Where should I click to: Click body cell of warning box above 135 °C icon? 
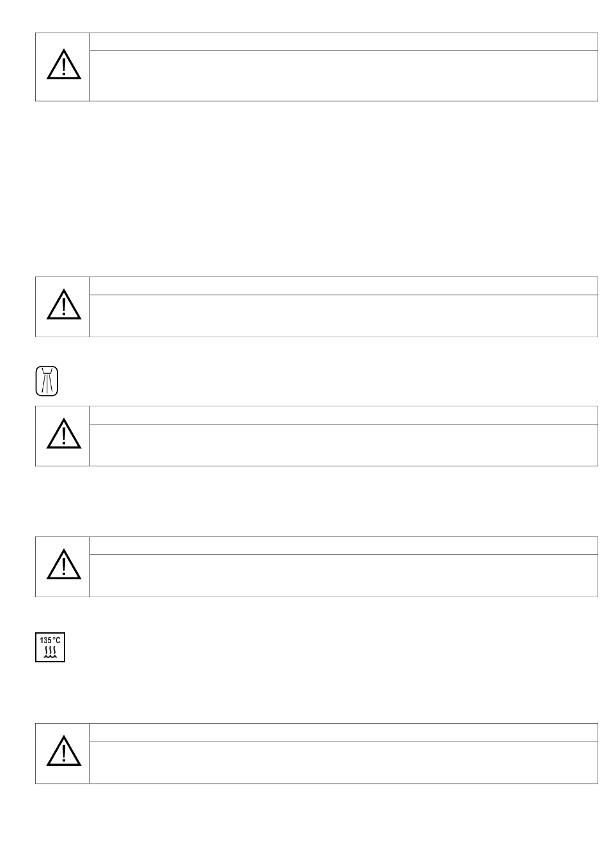click(344, 575)
